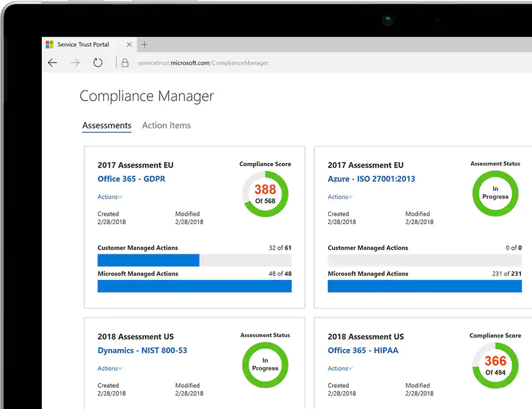
Task: Refresh the Service Trust Portal page
Action: pyautogui.click(x=98, y=62)
